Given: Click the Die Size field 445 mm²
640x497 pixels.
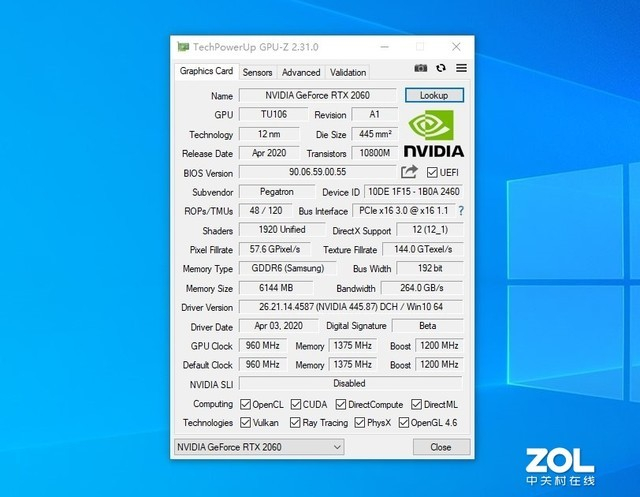Looking at the screenshot, I should coord(374,134).
